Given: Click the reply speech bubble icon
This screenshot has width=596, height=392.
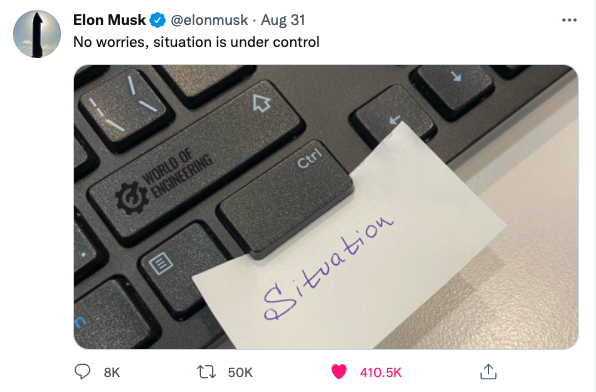Looking at the screenshot, I should (x=82, y=371).
